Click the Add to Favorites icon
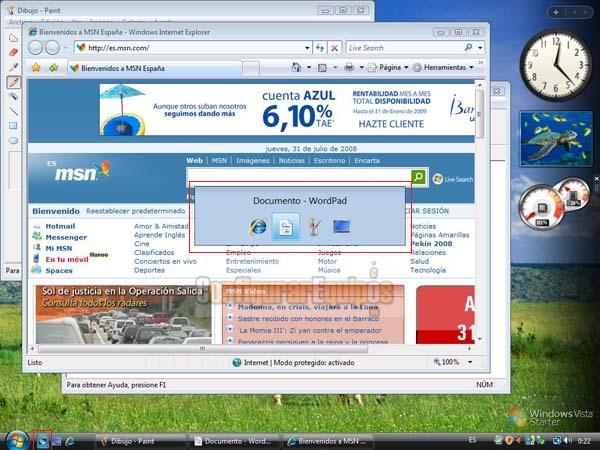The width and height of the screenshot is (600, 450). 53,68
